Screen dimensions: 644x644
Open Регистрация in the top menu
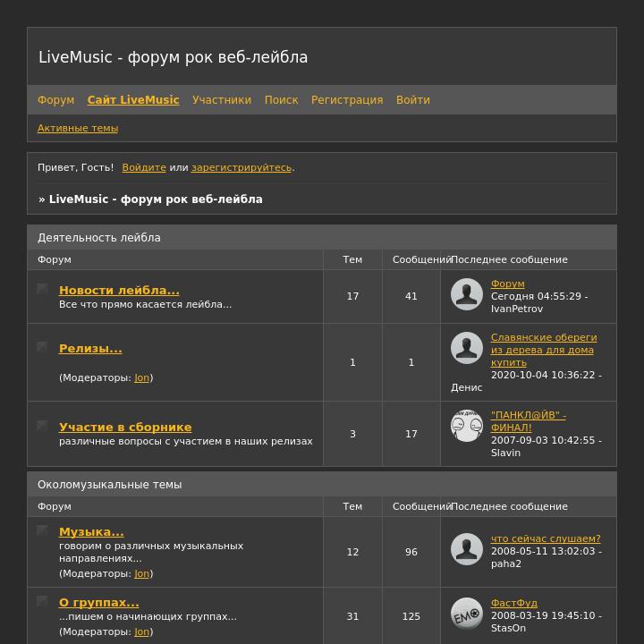pos(347,100)
